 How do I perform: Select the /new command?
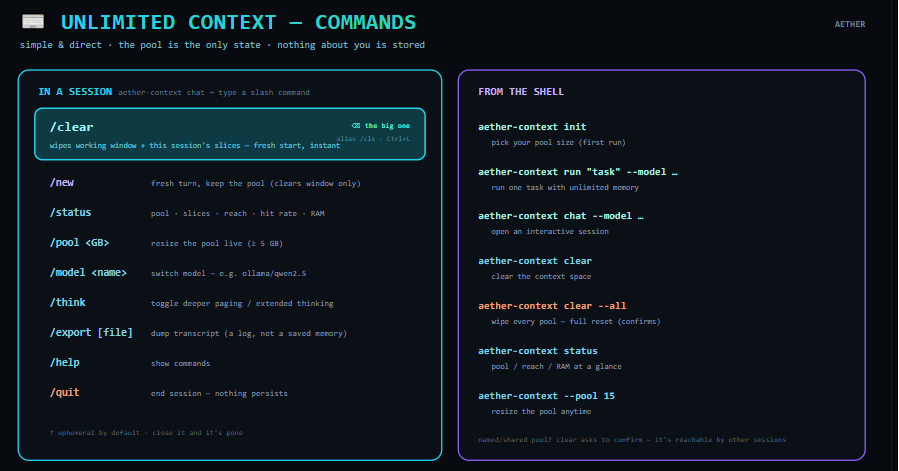[x=62, y=182]
